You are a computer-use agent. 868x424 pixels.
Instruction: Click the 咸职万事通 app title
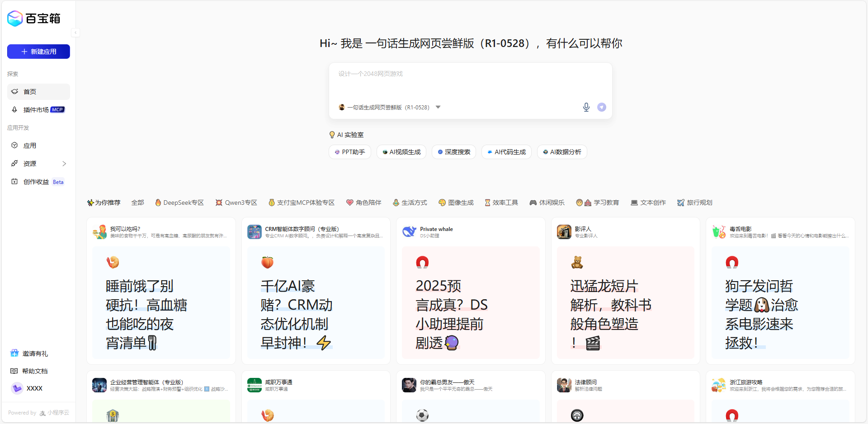[x=278, y=382]
